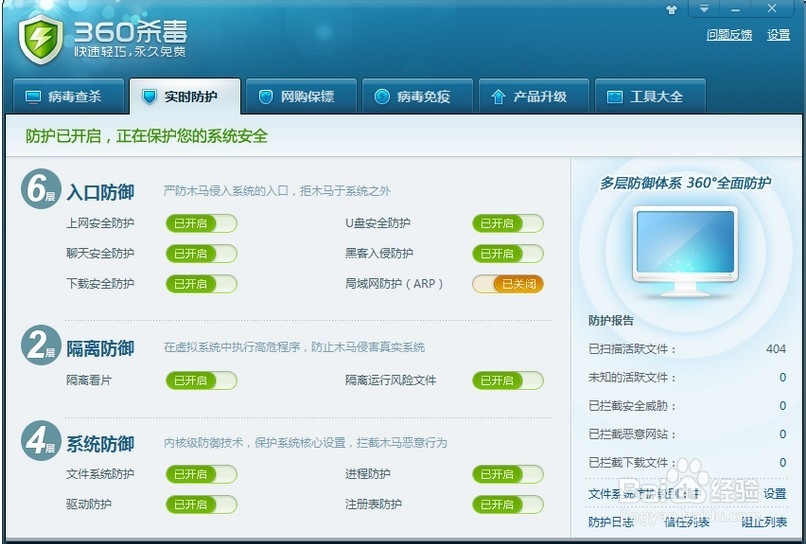Toggle the U盘安全防护 switch
The image size is (806, 544).
[508, 224]
